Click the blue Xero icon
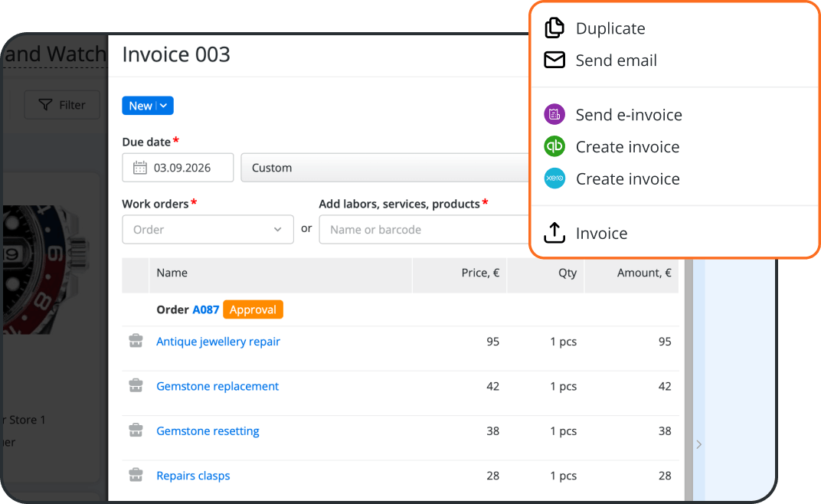 tap(554, 178)
